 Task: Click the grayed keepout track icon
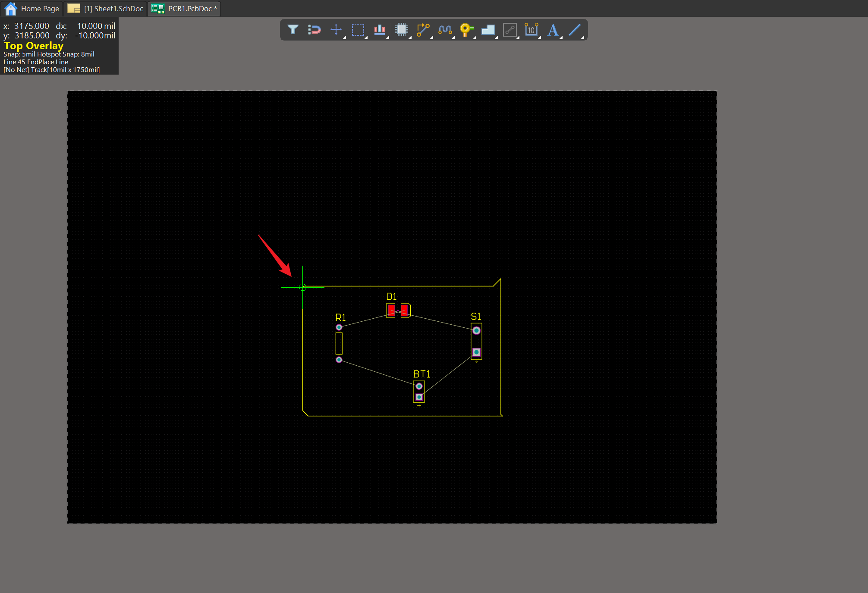(x=510, y=30)
